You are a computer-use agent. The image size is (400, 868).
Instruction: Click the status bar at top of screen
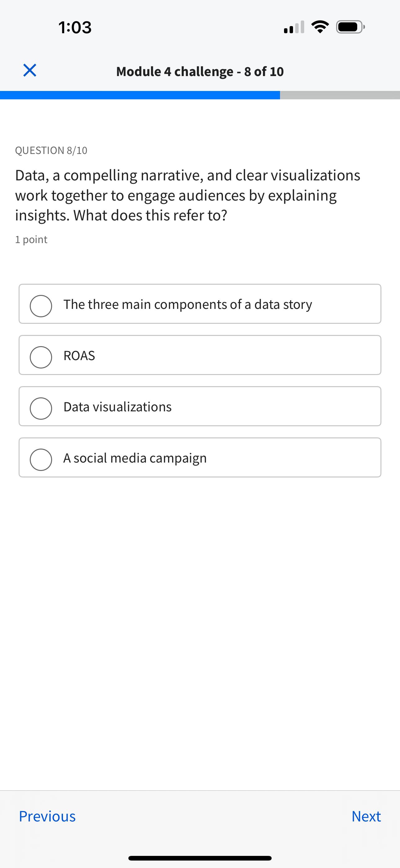tap(200, 28)
